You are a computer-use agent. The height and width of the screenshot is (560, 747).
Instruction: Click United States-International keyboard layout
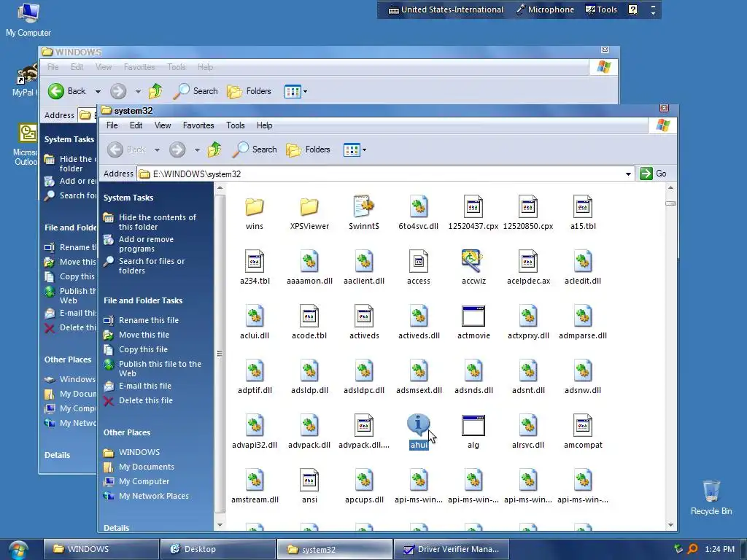click(x=446, y=9)
